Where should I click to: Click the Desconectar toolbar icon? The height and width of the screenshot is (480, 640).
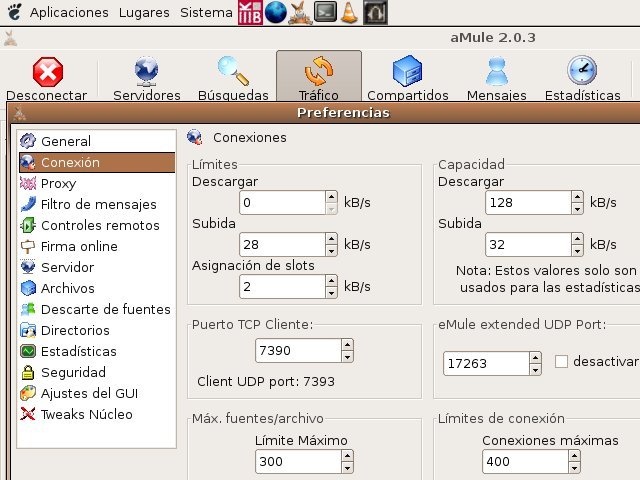point(48,72)
